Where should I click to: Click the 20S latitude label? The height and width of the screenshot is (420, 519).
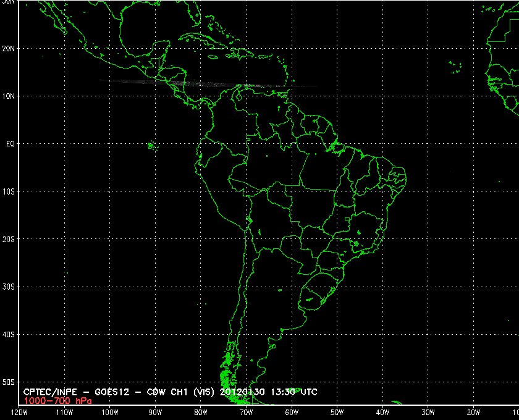click(9, 239)
